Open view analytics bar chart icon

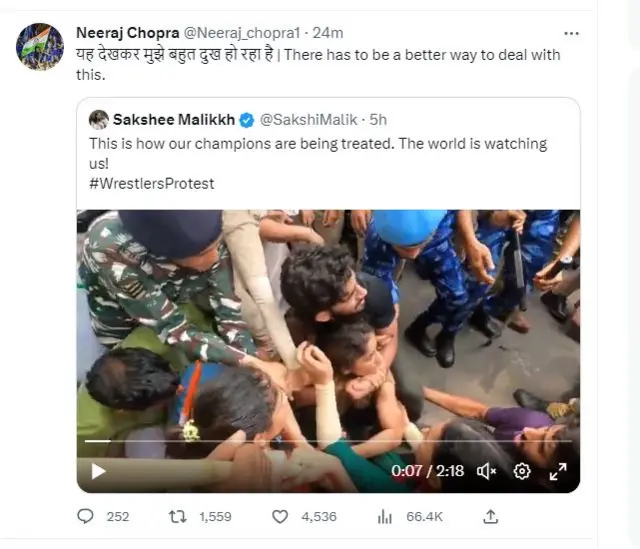(385, 516)
